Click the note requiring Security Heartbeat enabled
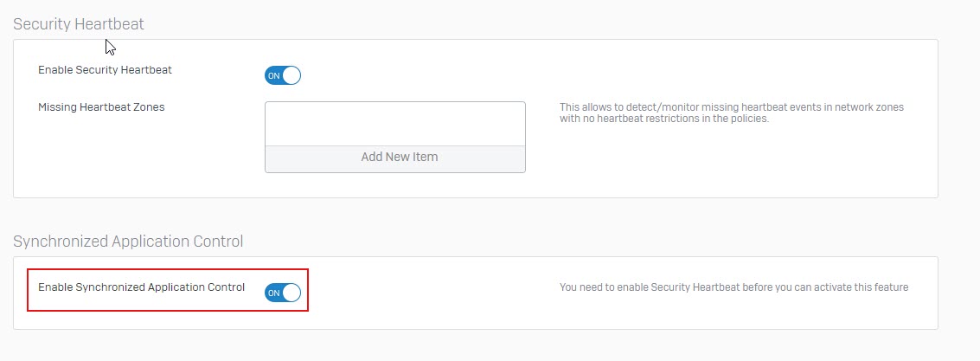980x361 pixels. [733, 287]
